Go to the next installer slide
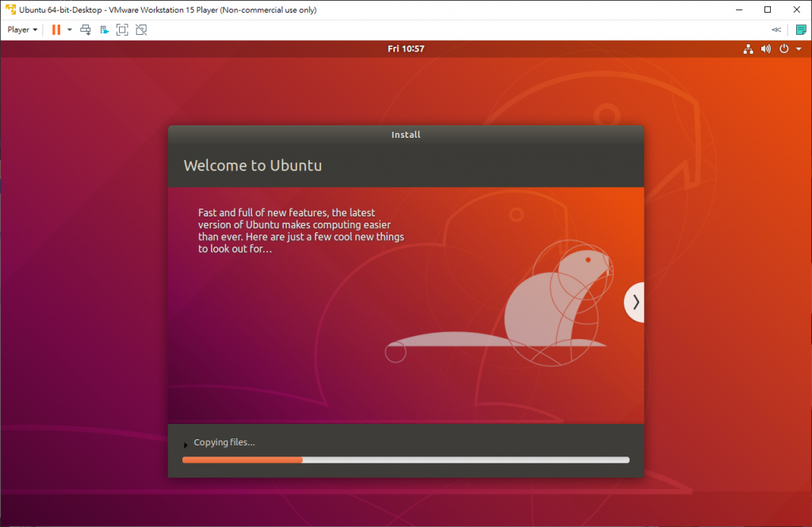The height and width of the screenshot is (527, 812). (x=634, y=302)
